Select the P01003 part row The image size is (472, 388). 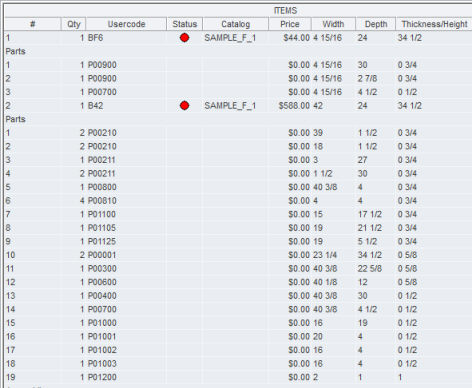(238, 364)
